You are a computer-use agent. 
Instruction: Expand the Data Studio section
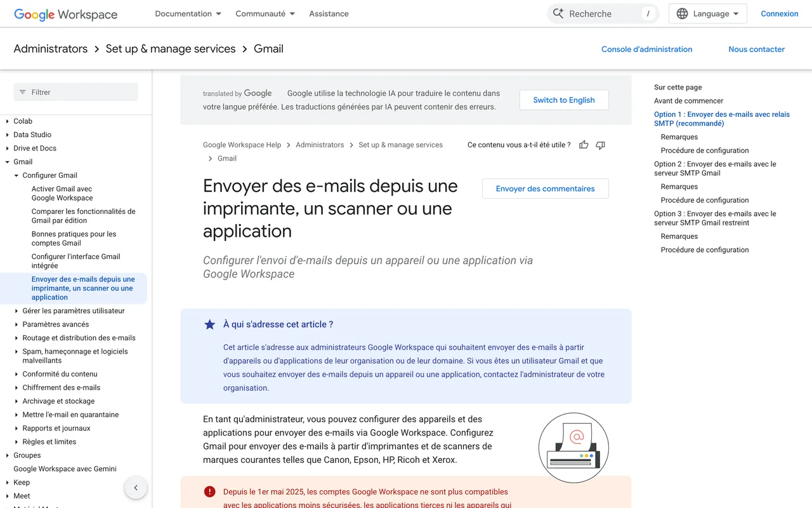(x=8, y=135)
